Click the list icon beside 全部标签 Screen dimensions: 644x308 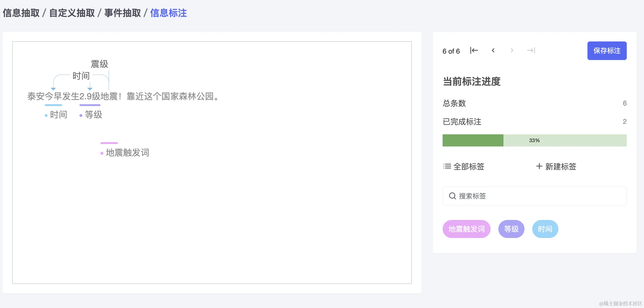click(x=447, y=167)
